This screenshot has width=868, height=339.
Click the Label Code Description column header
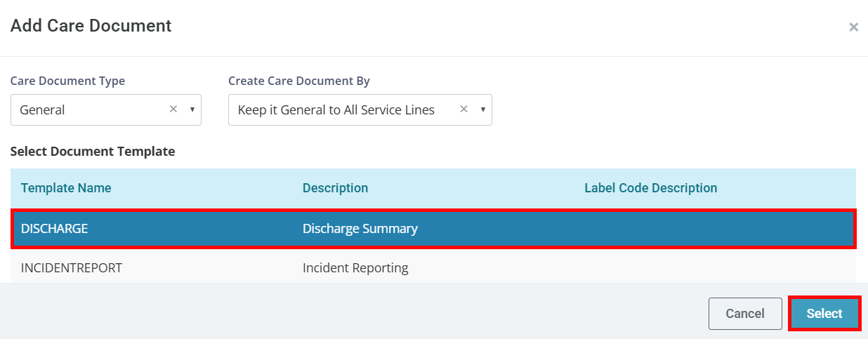pyautogui.click(x=651, y=188)
